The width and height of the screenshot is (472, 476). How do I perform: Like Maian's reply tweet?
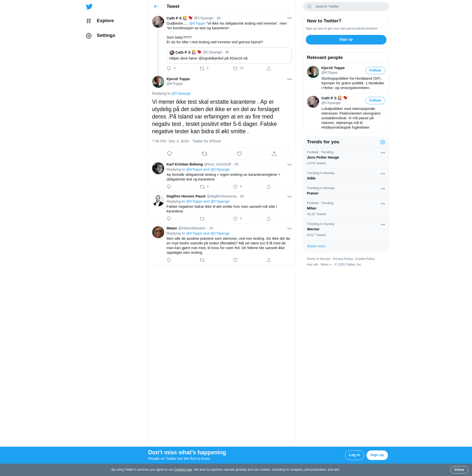point(235,260)
